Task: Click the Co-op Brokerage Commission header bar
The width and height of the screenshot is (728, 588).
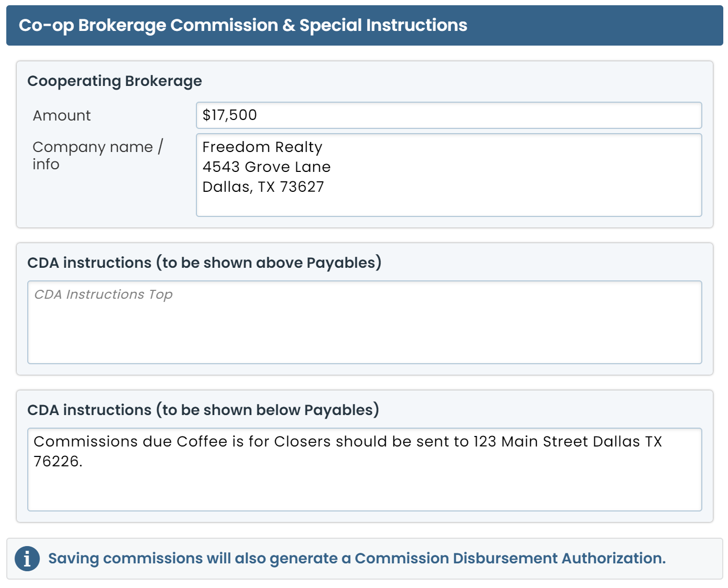Action: (x=365, y=25)
